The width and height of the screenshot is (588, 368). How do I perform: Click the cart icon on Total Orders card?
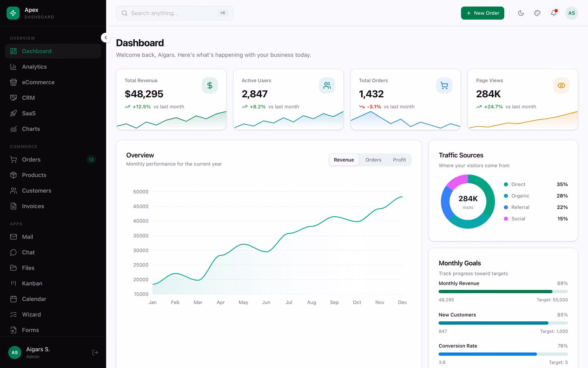[444, 85]
